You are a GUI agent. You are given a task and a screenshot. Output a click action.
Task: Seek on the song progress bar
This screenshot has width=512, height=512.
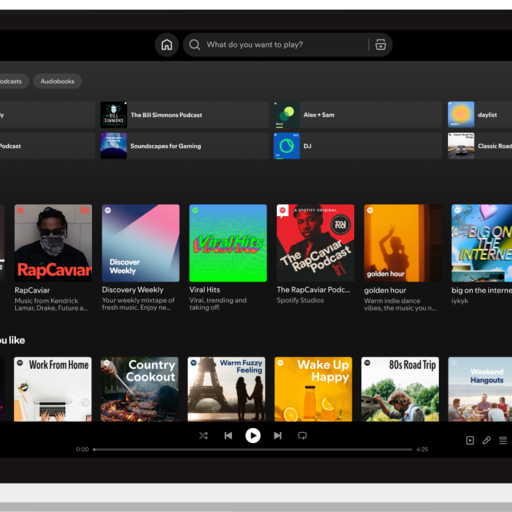[x=253, y=449]
